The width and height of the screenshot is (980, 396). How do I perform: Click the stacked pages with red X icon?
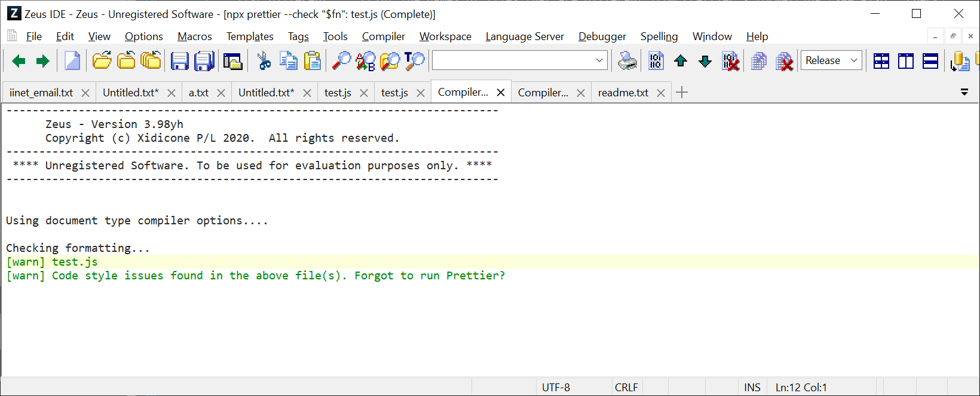[x=784, y=61]
